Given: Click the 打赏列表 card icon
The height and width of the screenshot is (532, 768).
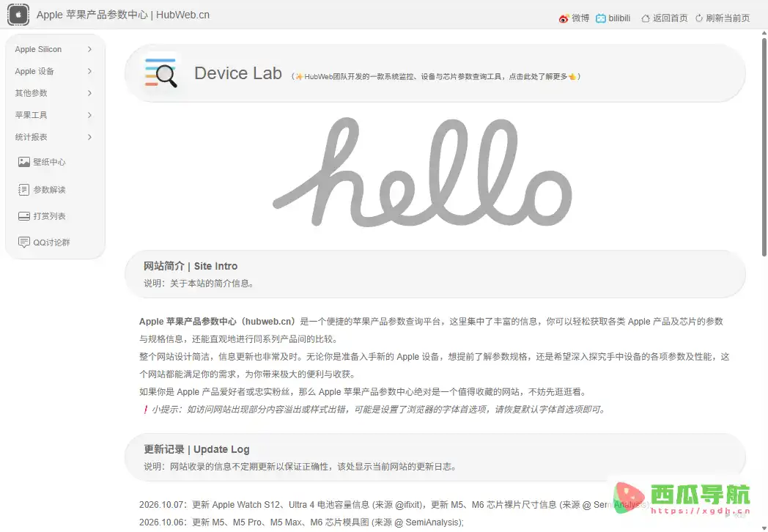Looking at the screenshot, I should [x=24, y=216].
